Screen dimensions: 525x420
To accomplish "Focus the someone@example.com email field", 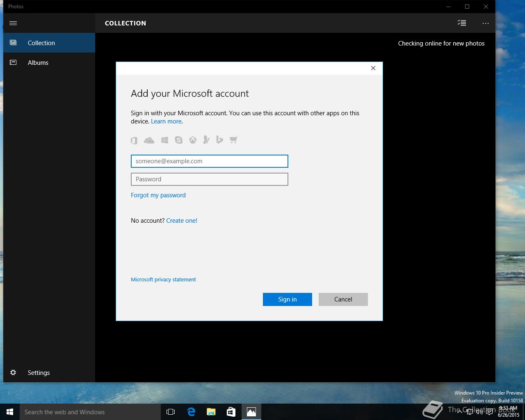I will tap(210, 161).
